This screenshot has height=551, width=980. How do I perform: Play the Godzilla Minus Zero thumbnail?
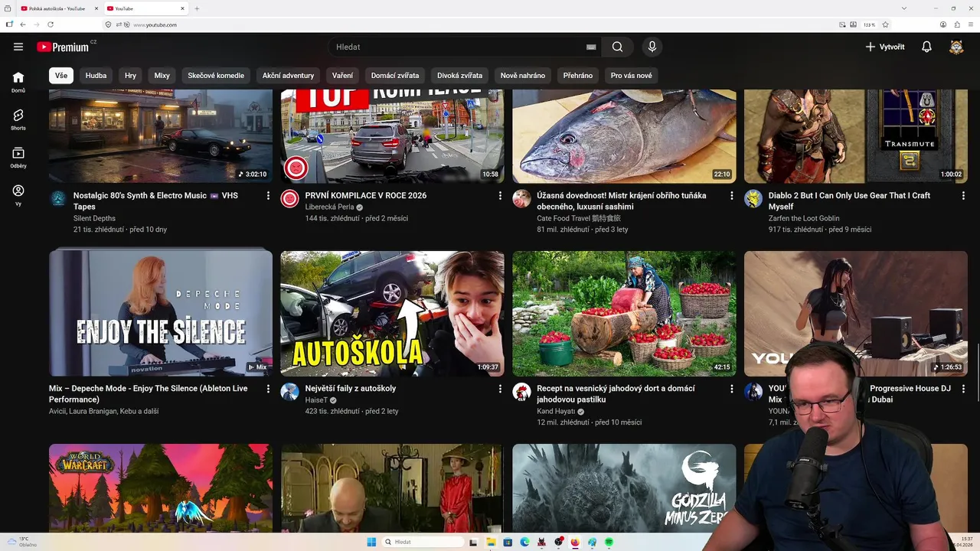624,488
